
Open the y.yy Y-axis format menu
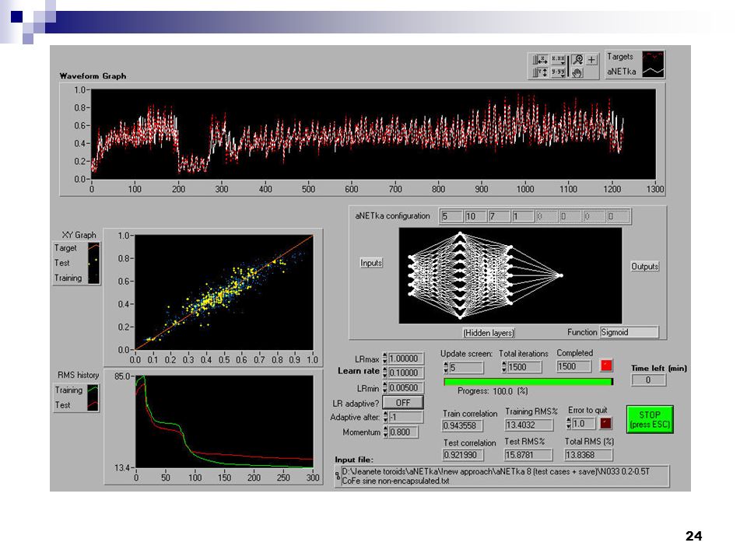558,72
